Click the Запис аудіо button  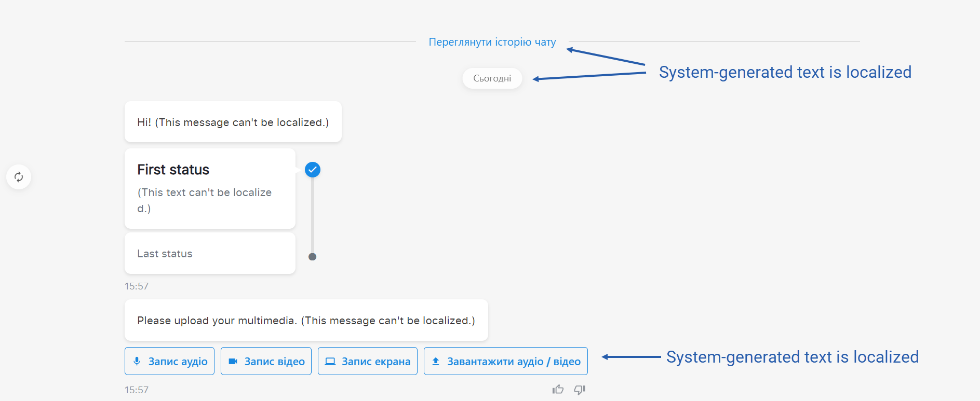169,361
